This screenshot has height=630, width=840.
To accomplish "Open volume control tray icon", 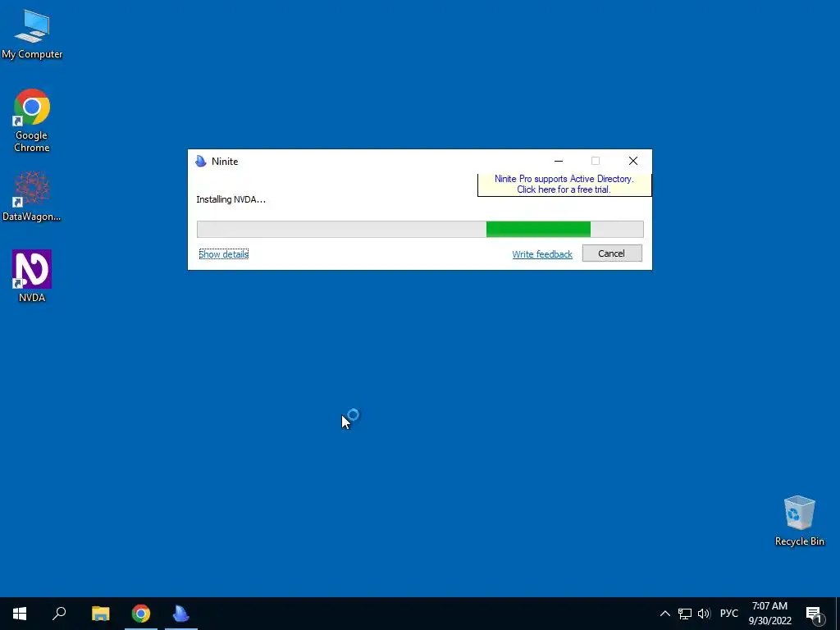I will tap(704, 614).
